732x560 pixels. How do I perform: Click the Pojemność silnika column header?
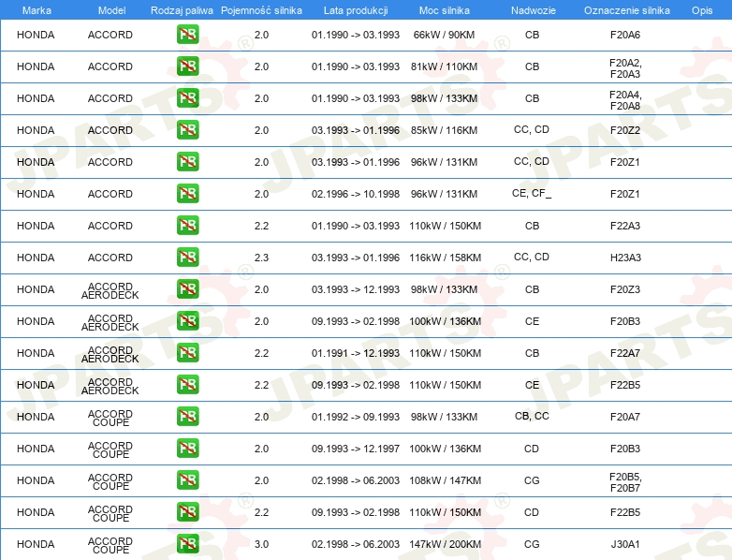(261, 10)
